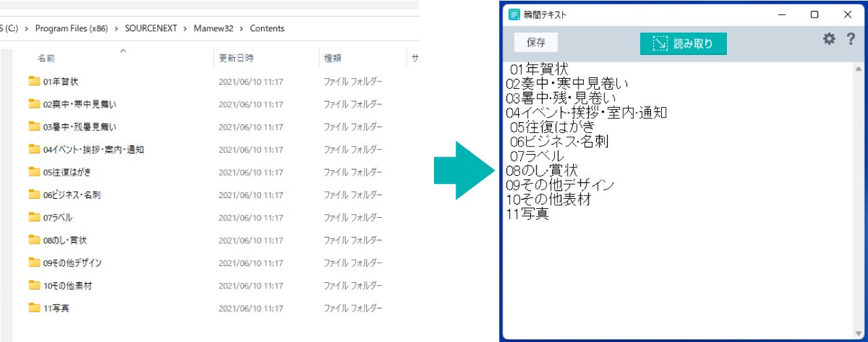The width and height of the screenshot is (868, 342).
Task: Click SOURCENEXT in the address path
Action: pos(151,28)
